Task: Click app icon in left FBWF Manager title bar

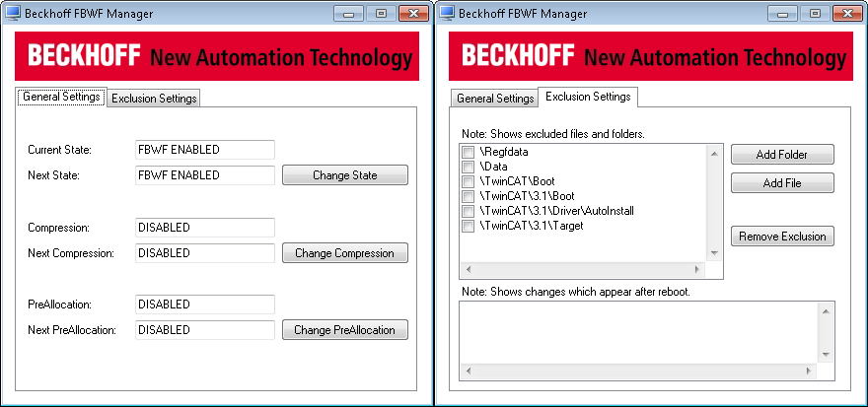Action: 12,13
